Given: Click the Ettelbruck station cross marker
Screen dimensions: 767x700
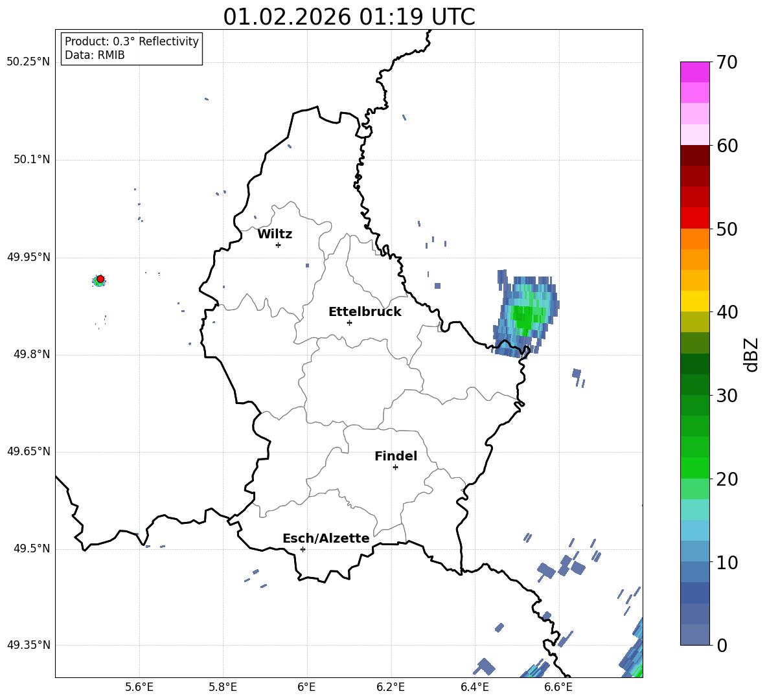Looking at the screenshot, I should tap(349, 322).
